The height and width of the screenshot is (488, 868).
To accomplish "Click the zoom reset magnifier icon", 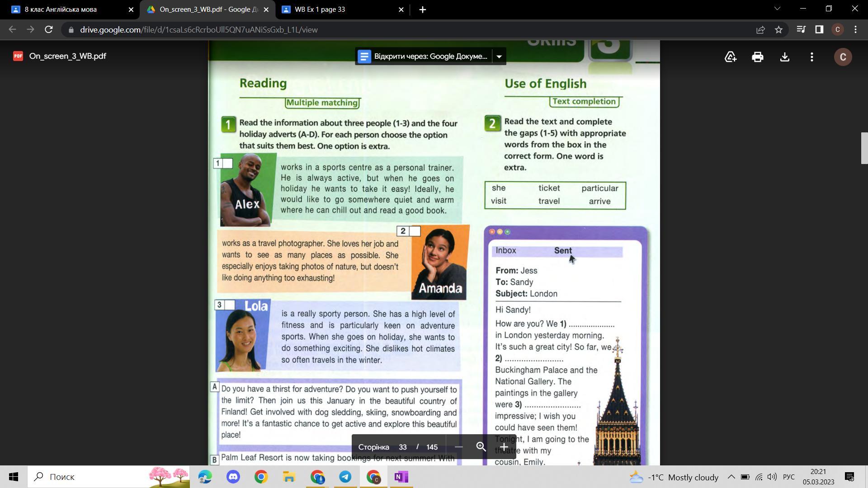I will click(x=481, y=447).
